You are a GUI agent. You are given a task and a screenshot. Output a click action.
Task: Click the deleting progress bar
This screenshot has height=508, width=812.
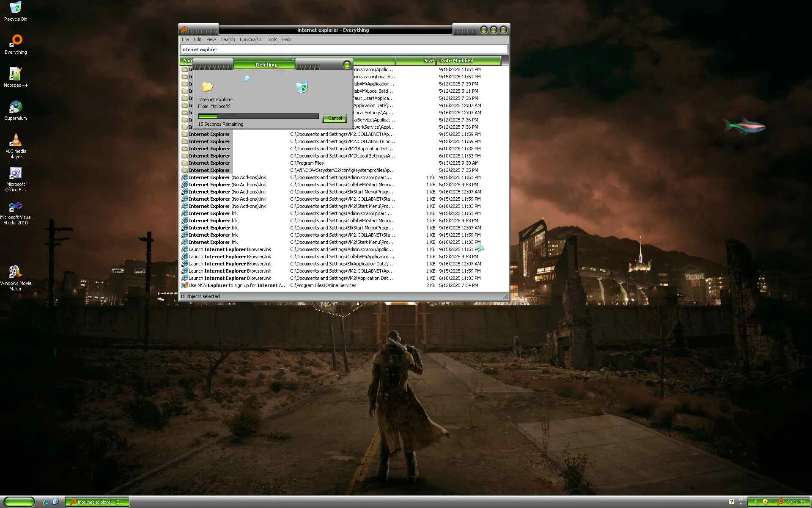click(x=258, y=116)
